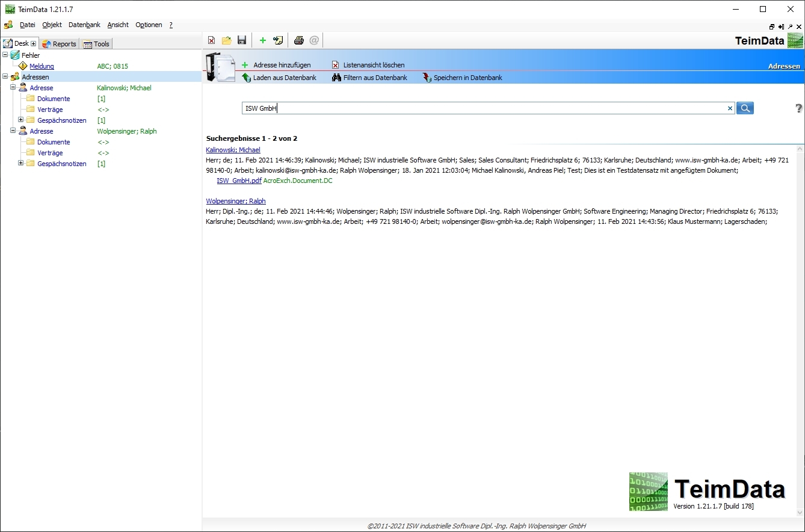Open help with the question mark icon
The width and height of the screenshot is (805, 532).
pyautogui.click(x=799, y=108)
